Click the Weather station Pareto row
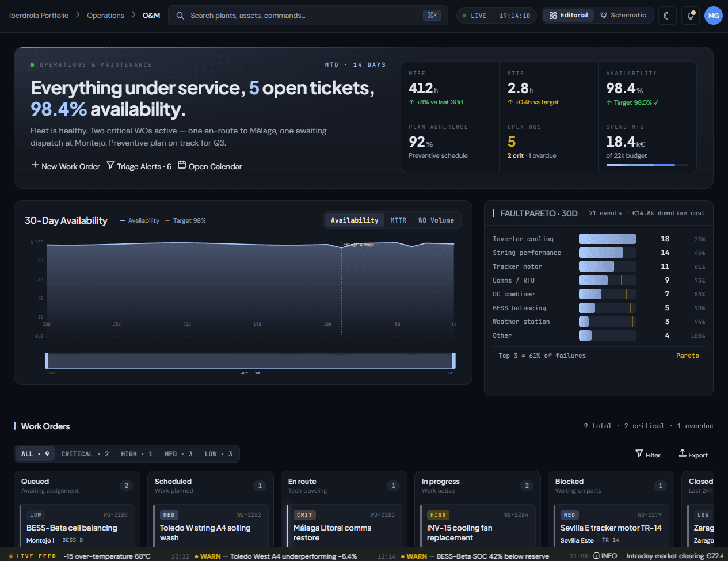 point(599,322)
